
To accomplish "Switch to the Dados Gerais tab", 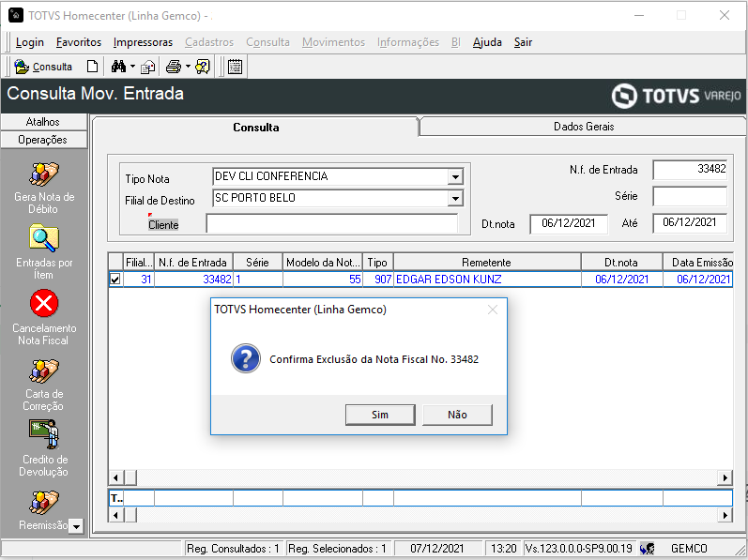I will [x=584, y=127].
